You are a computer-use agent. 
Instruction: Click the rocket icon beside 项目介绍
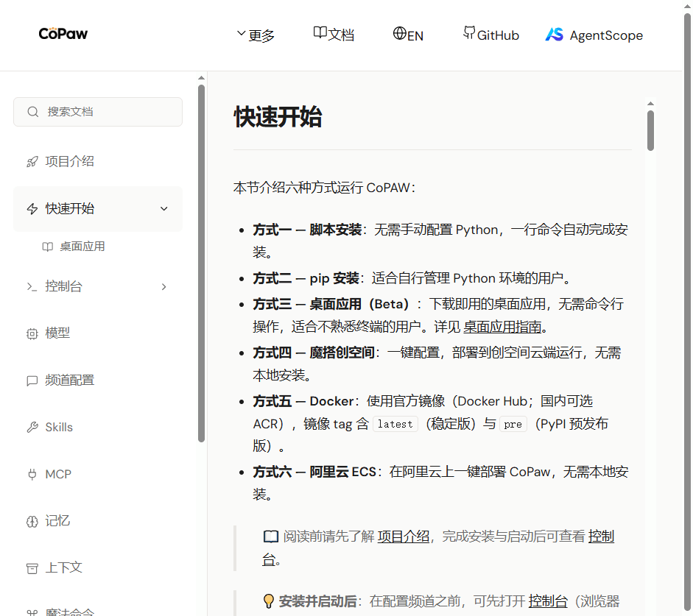(32, 162)
